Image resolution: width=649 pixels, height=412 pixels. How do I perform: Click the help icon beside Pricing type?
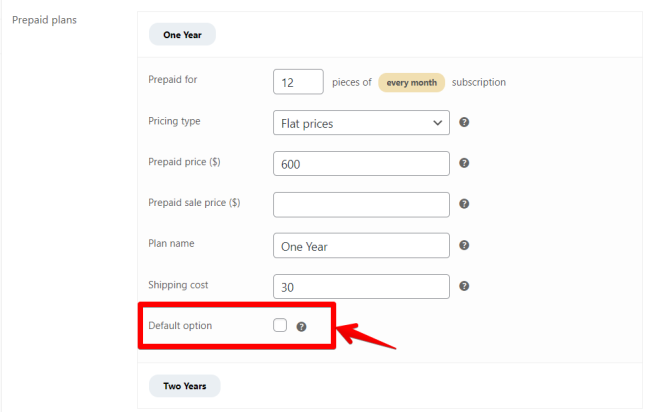[464, 123]
